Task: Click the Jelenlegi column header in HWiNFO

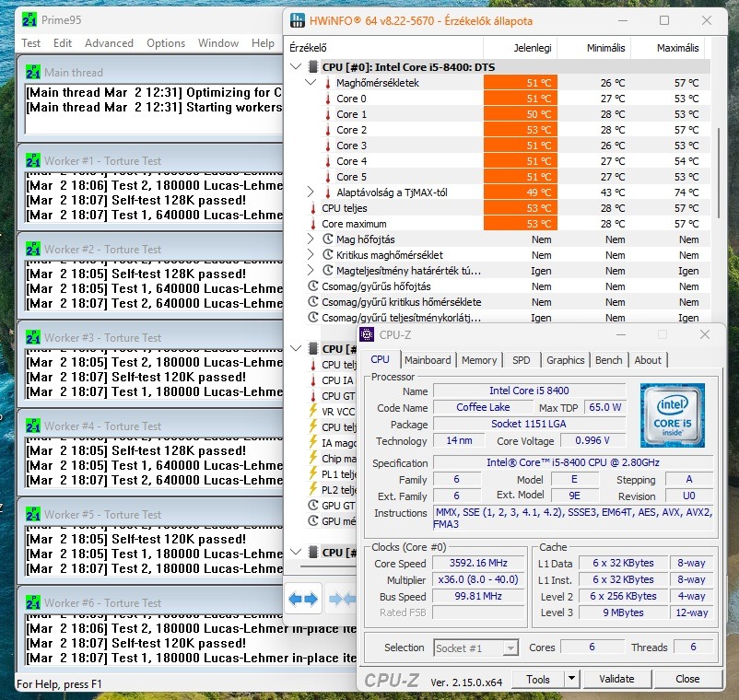Action: coord(521,48)
